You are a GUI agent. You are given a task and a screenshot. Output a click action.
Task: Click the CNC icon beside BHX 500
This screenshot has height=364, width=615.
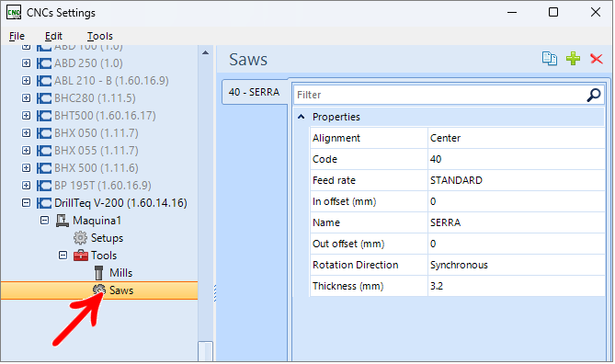[x=44, y=168]
